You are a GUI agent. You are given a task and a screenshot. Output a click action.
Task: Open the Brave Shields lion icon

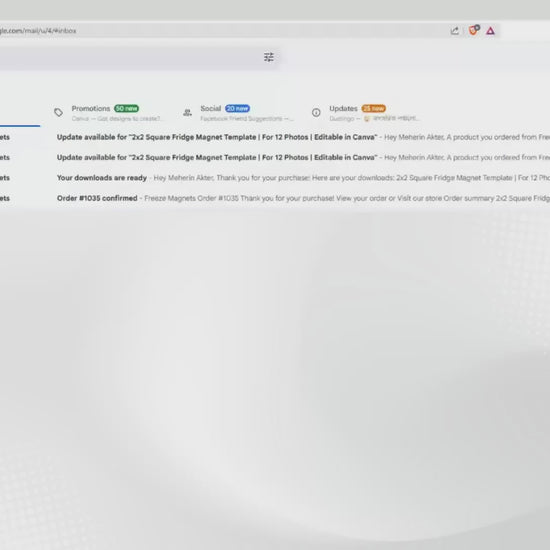(x=473, y=30)
